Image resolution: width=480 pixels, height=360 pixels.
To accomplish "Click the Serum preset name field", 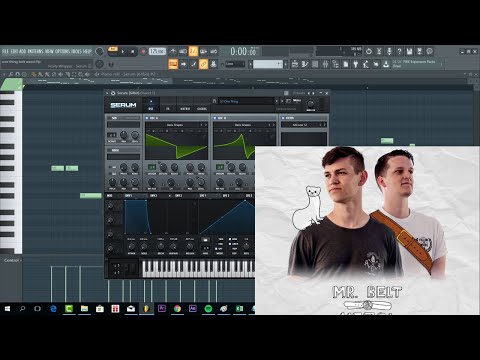I will click(x=246, y=101).
